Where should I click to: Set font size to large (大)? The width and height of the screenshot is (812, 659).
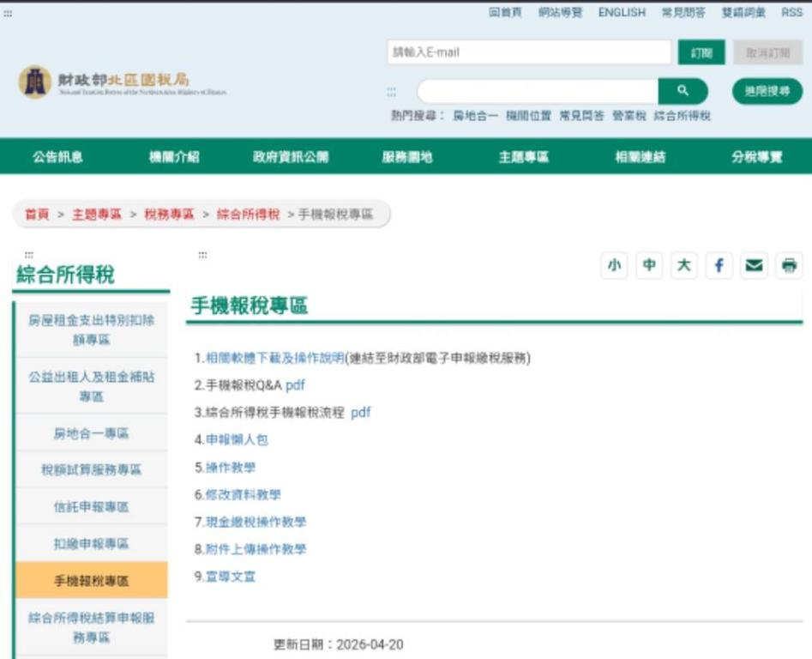[x=683, y=266]
